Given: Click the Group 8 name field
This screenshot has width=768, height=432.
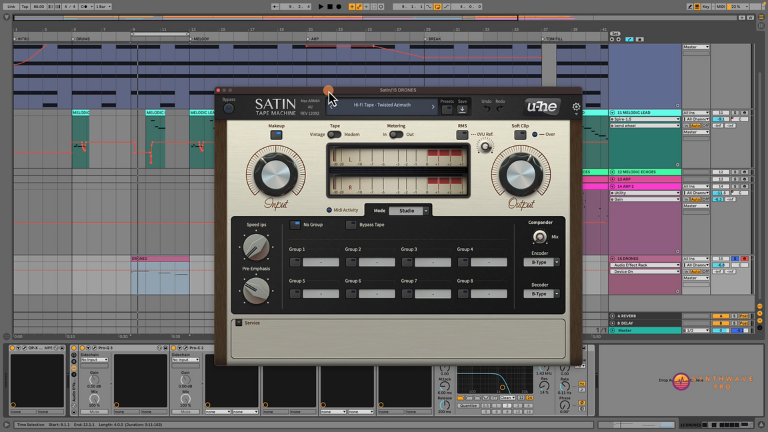Looking at the screenshot, I should point(489,294).
